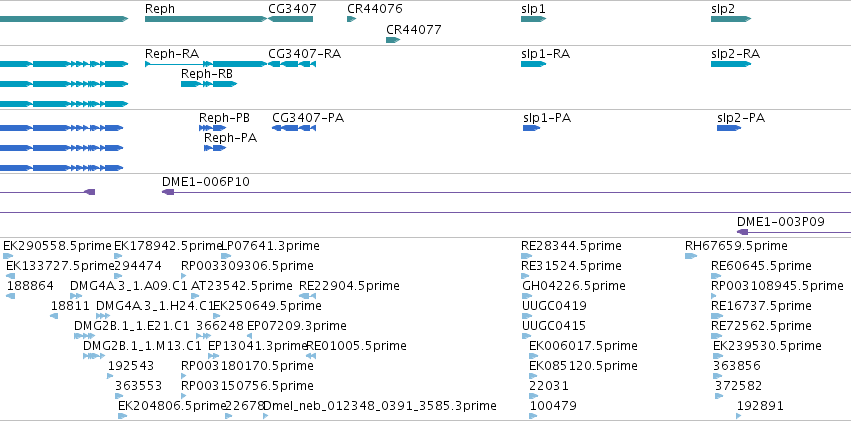Select the Reph gene bar
851x421 pixels.
click(x=206, y=19)
